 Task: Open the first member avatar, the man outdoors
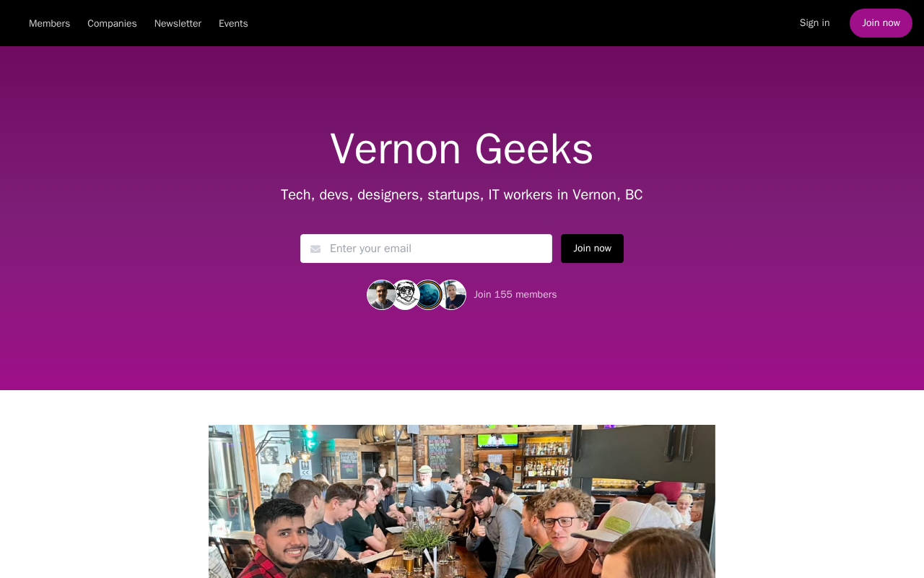tap(381, 295)
